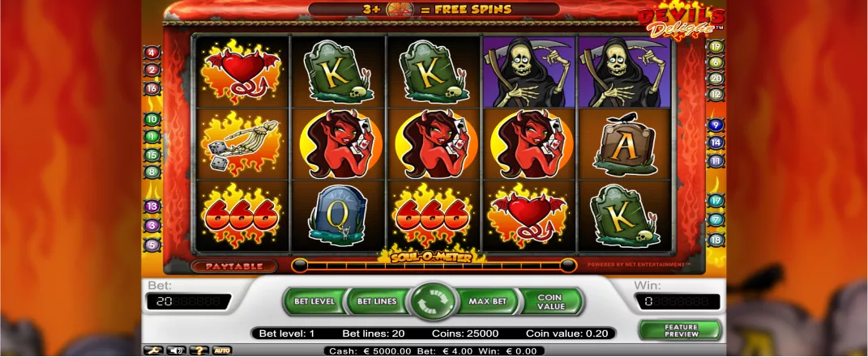Select payline number 10 marker
This screenshot has width=868, height=357.
click(152, 119)
